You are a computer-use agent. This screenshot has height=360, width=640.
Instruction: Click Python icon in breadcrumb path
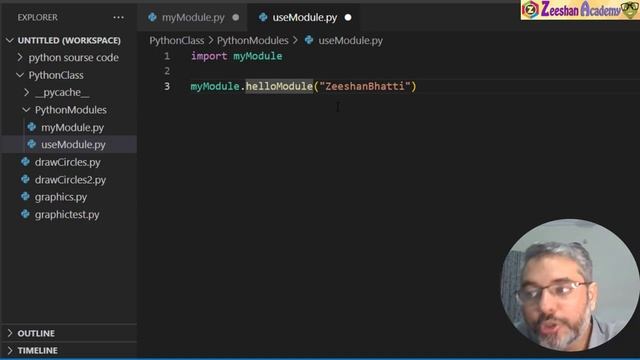point(309,40)
